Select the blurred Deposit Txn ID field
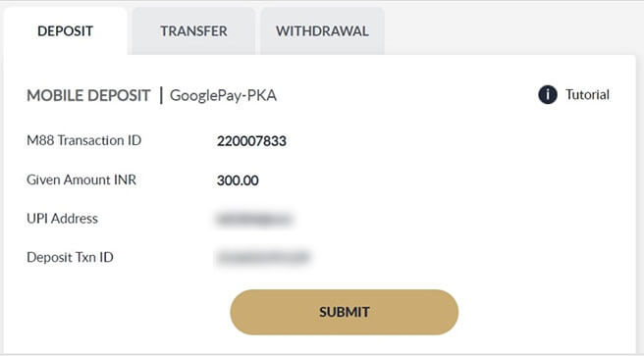644x356 pixels. [263, 258]
